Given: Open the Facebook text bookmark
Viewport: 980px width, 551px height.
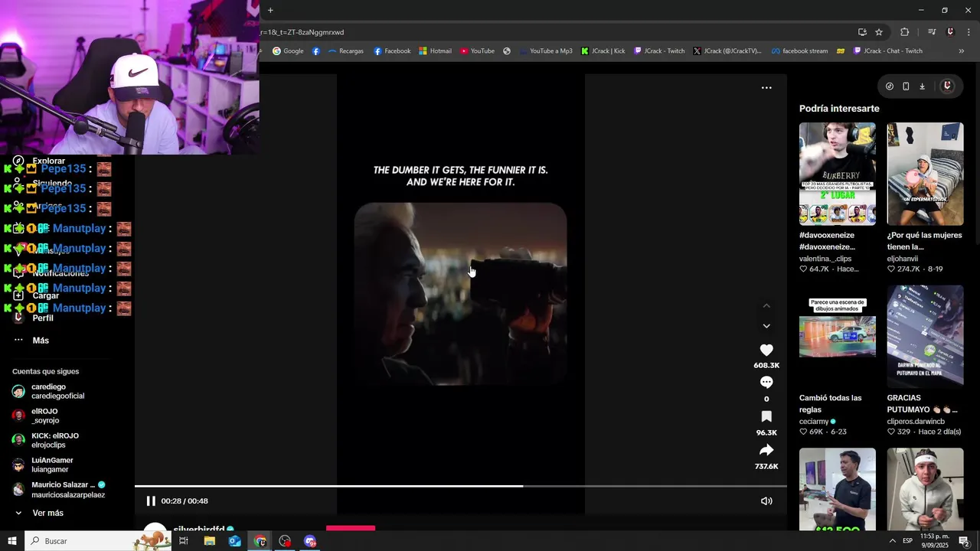Looking at the screenshot, I should (392, 51).
